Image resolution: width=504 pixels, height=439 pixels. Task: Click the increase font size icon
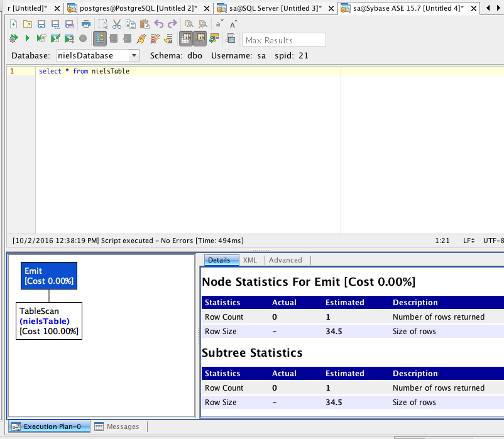tap(233, 24)
